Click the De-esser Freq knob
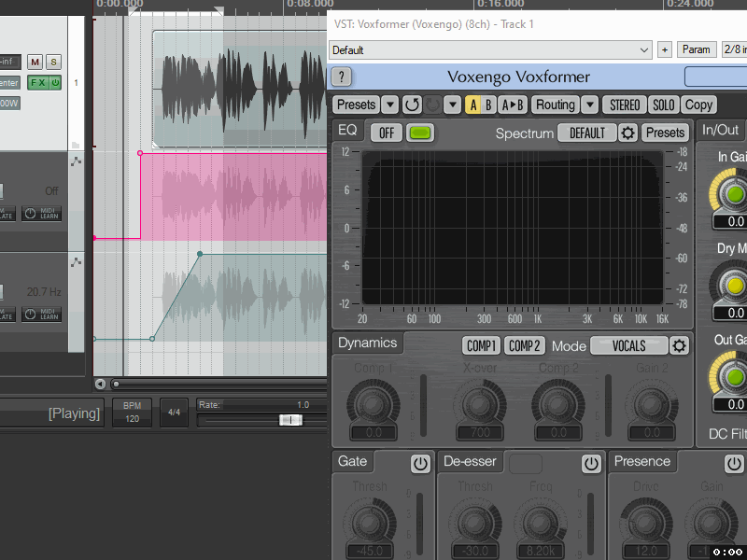The height and width of the screenshot is (560, 747). click(x=541, y=523)
